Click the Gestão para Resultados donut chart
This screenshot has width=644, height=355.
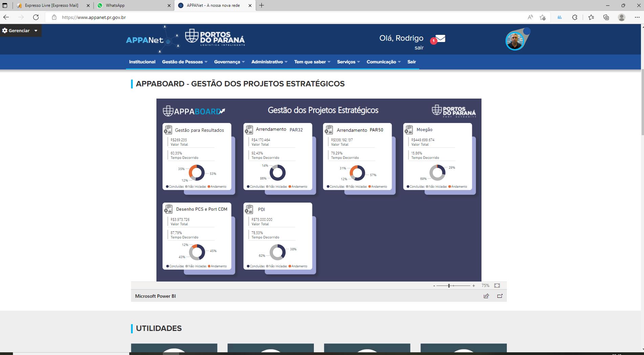(197, 172)
